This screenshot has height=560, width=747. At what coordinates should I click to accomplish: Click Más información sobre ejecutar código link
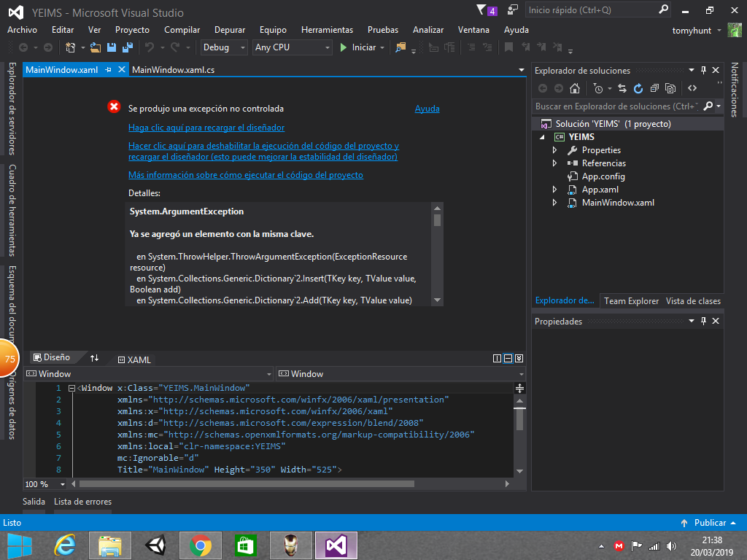click(245, 175)
